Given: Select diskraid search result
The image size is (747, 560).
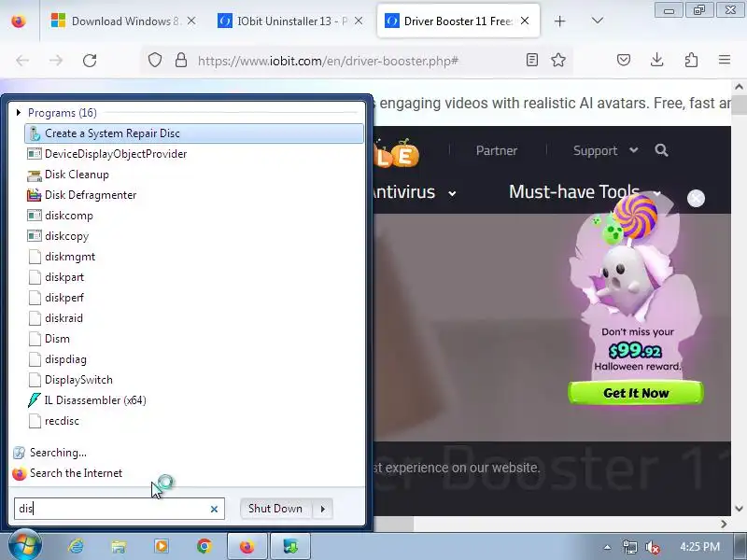Looking at the screenshot, I should pyautogui.click(x=63, y=317).
